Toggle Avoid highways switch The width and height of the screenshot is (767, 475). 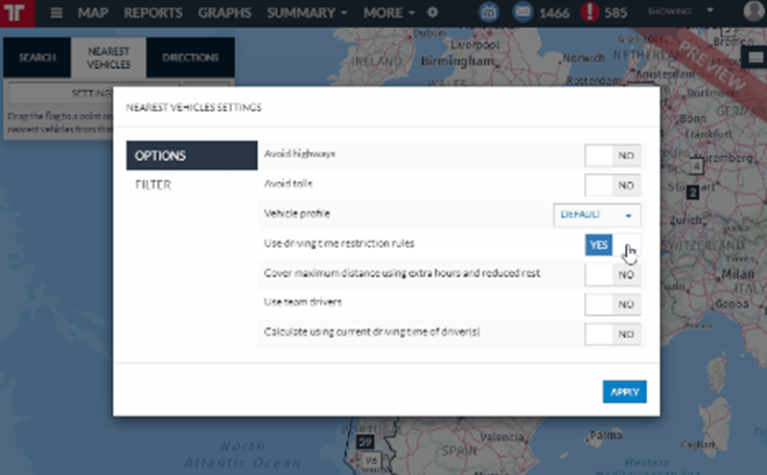pyautogui.click(x=612, y=156)
